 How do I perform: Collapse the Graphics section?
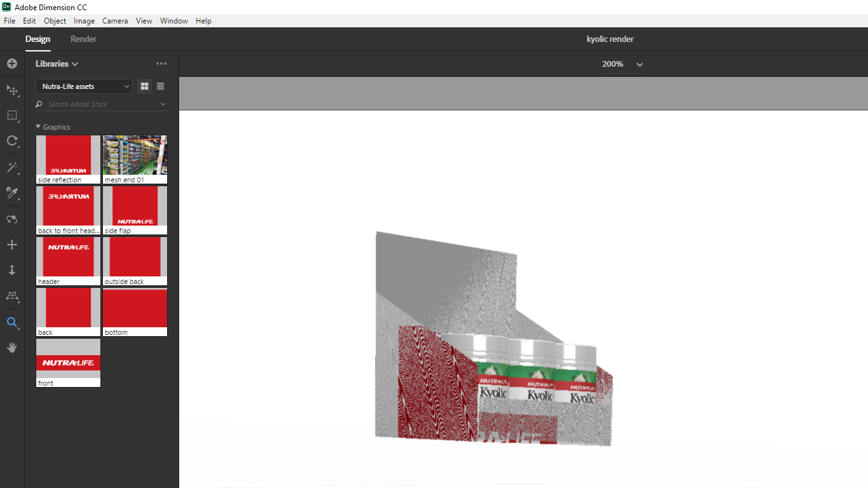click(38, 127)
